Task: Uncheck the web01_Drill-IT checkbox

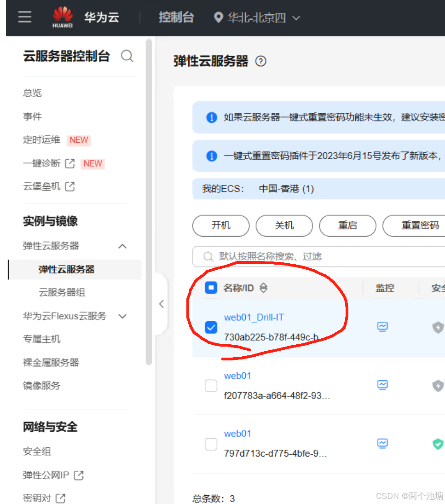Action: coord(211,327)
